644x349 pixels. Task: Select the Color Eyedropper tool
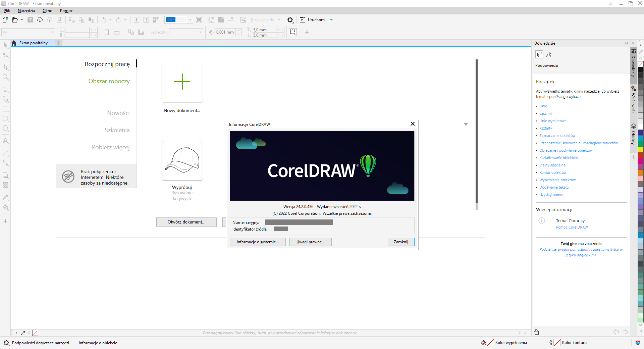[x=5, y=197]
